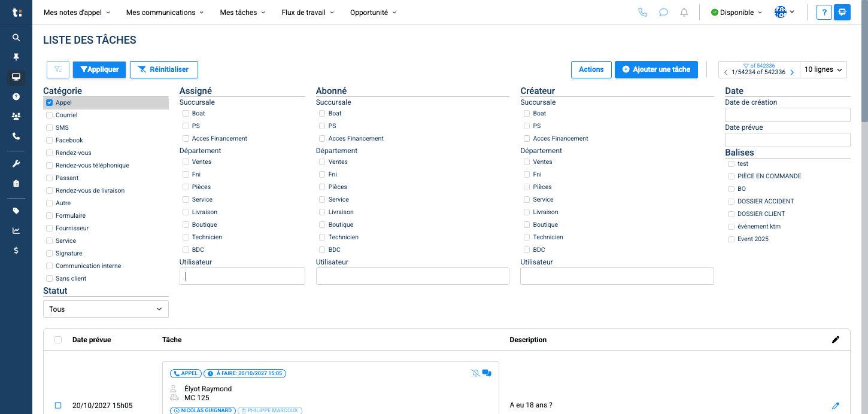
Task: Click the clipboard icon in the sidebar
Action: (16, 184)
